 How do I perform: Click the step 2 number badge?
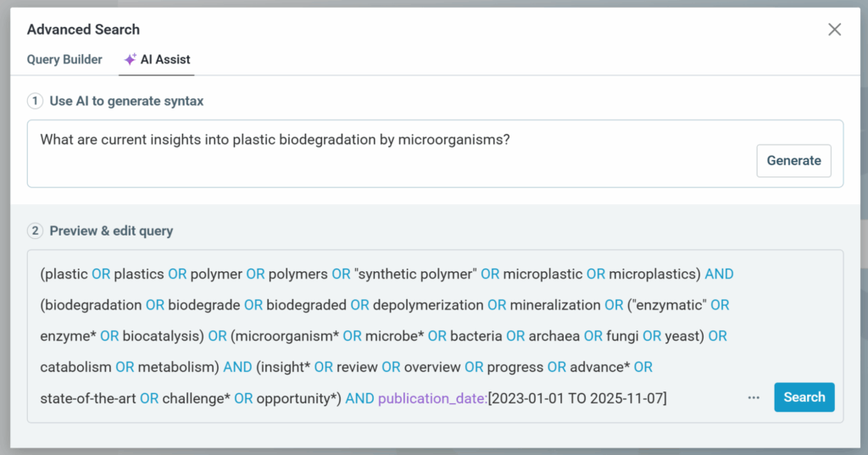coord(36,230)
